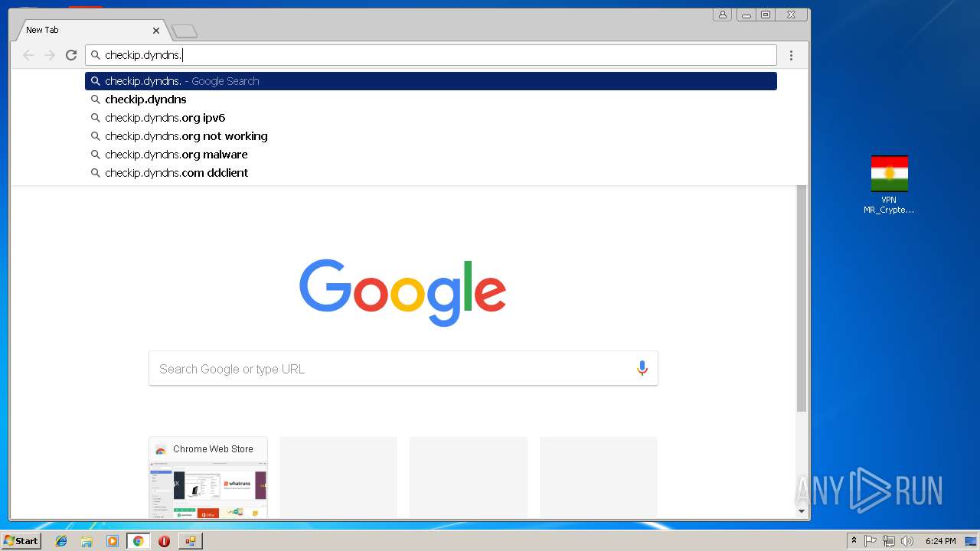Click the scrollbar down arrow
980x551 pixels.
pyautogui.click(x=802, y=511)
